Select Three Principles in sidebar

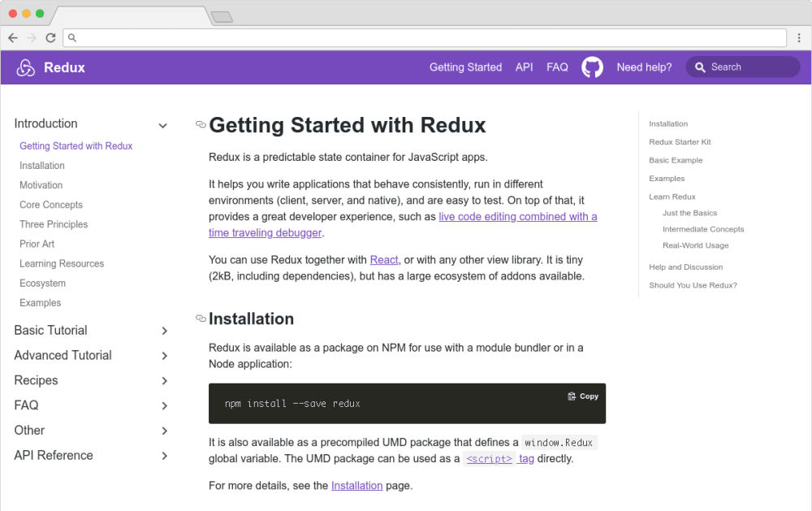pyautogui.click(x=54, y=224)
